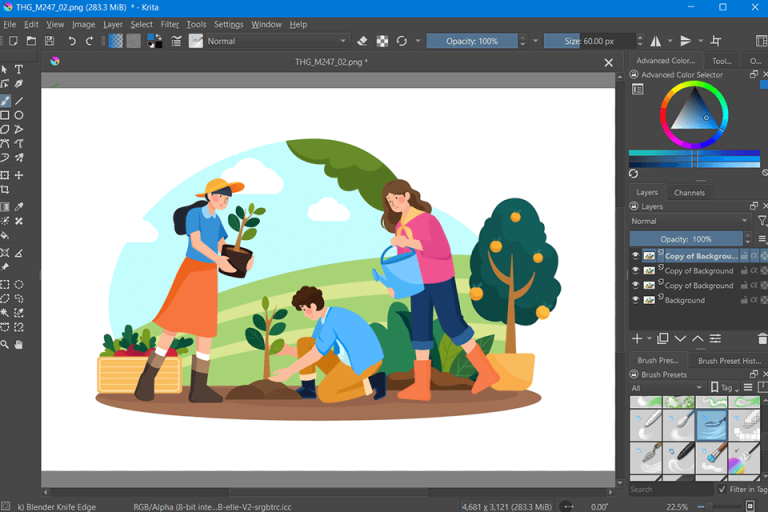Switch to the Channels tab

[x=689, y=193]
